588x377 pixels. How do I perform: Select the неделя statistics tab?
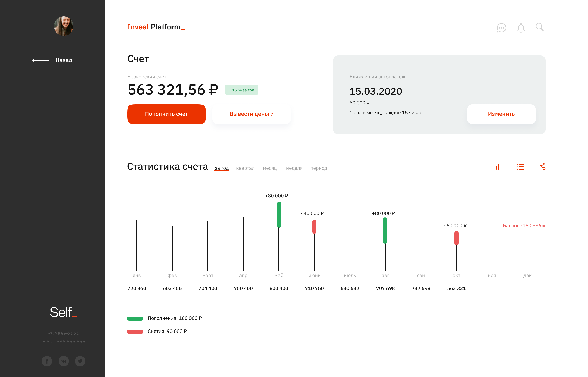pyautogui.click(x=294, y=168)
